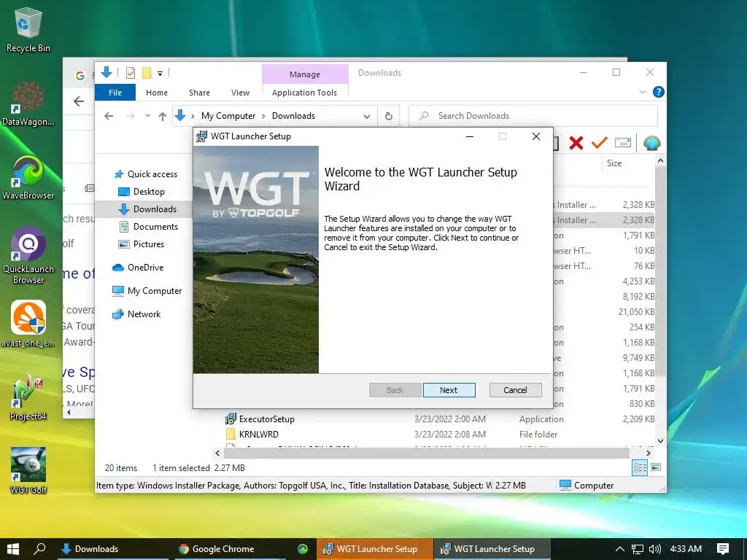Click the shell globe toolbar icon
Screen dimensions: 747x560
651,142
